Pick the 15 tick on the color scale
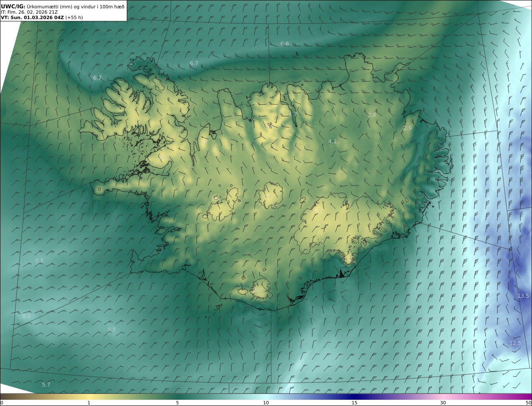532x406 pixels. tap(355, 403)
